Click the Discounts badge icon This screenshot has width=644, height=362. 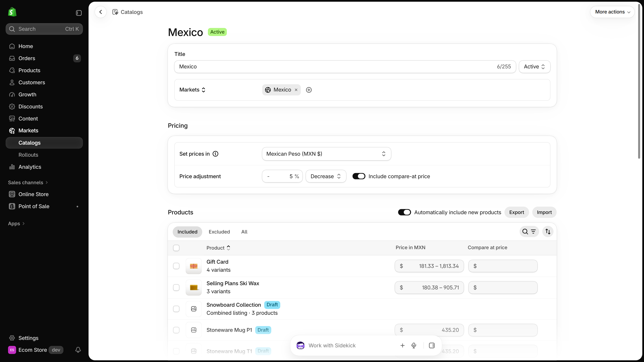coord(12,106)
